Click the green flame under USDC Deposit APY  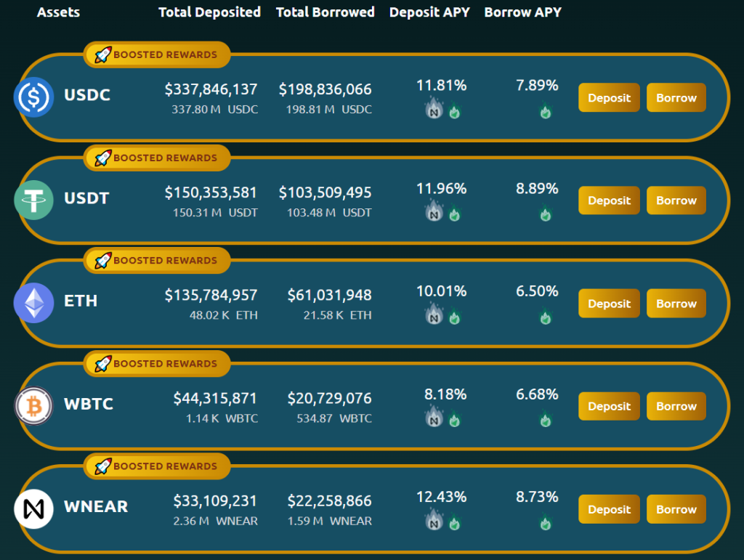point(455,110)
